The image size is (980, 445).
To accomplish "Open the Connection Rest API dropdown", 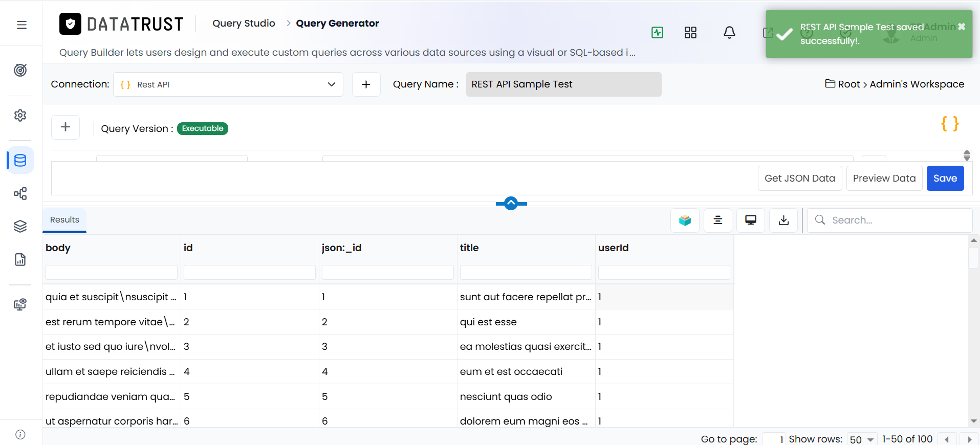I will 228,84.
